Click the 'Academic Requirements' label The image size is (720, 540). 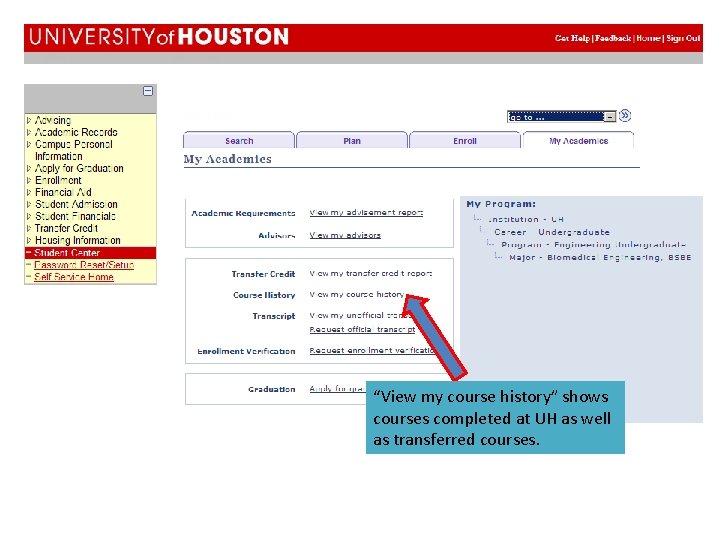(243, 213)
